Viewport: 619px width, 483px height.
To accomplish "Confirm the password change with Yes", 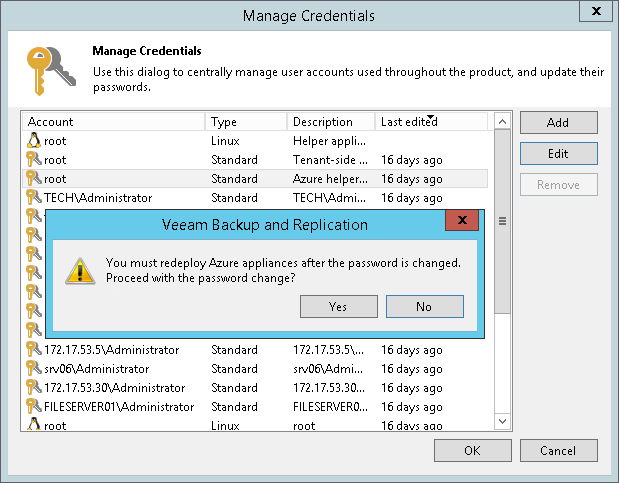I will [x=338, y=306].
